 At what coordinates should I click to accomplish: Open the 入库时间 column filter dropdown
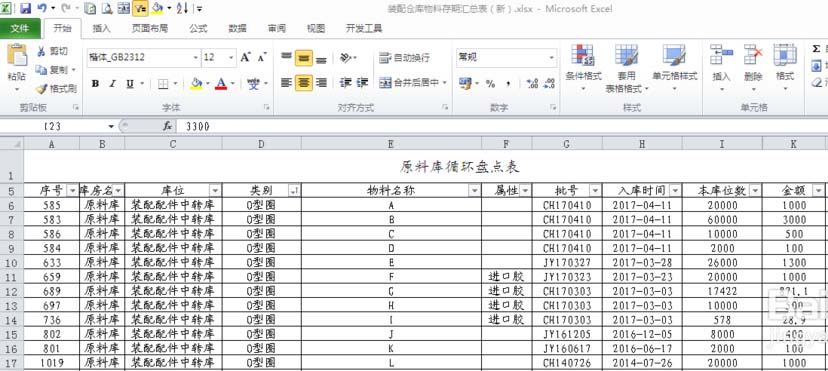tap(675, 191)
